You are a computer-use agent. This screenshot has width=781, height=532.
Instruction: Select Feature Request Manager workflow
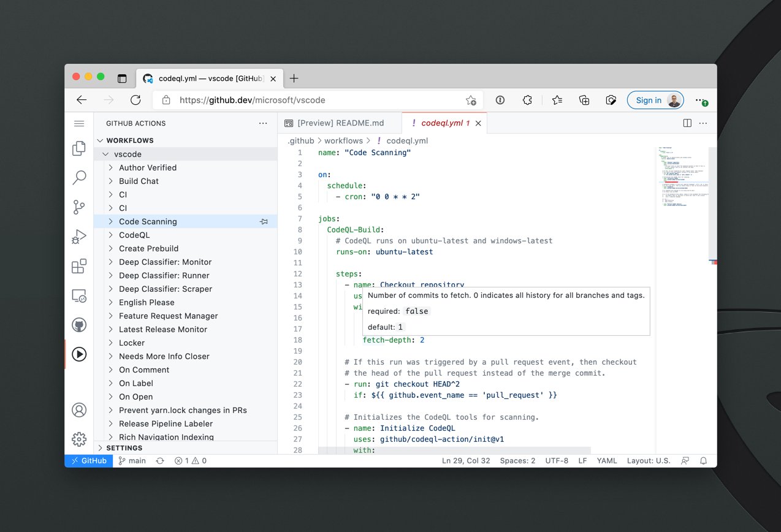click(186, 316)
